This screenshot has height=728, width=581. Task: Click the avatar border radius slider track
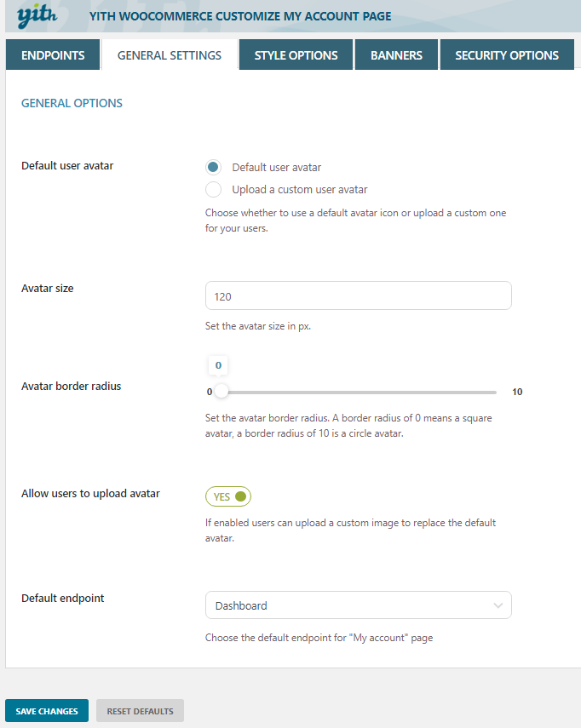pyautogui.click(x=359, y=393)
